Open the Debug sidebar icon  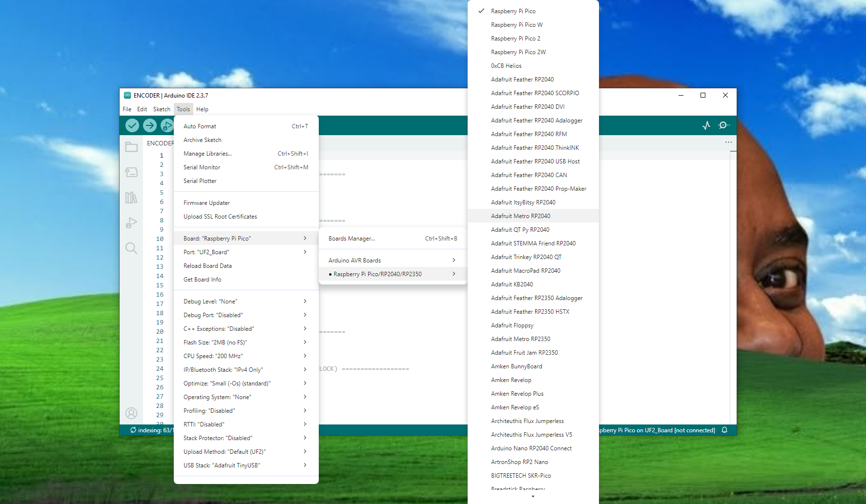[x=131, y=223]
